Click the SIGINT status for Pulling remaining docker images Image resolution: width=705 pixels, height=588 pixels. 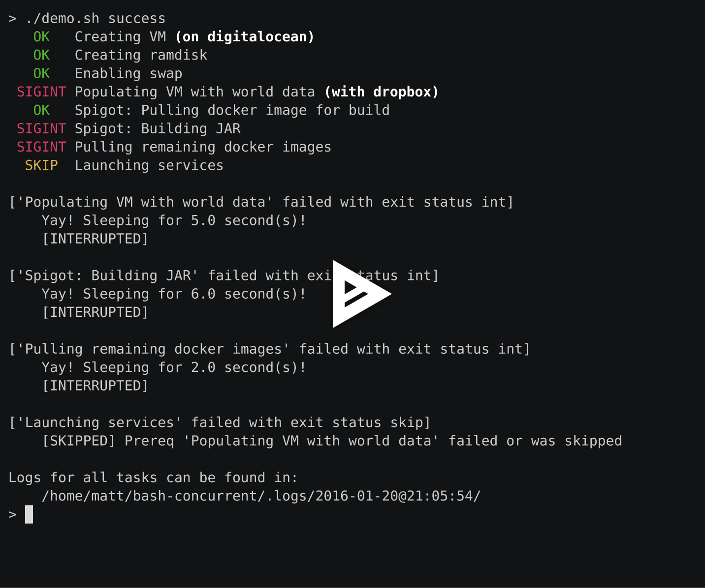coord(41,147)
